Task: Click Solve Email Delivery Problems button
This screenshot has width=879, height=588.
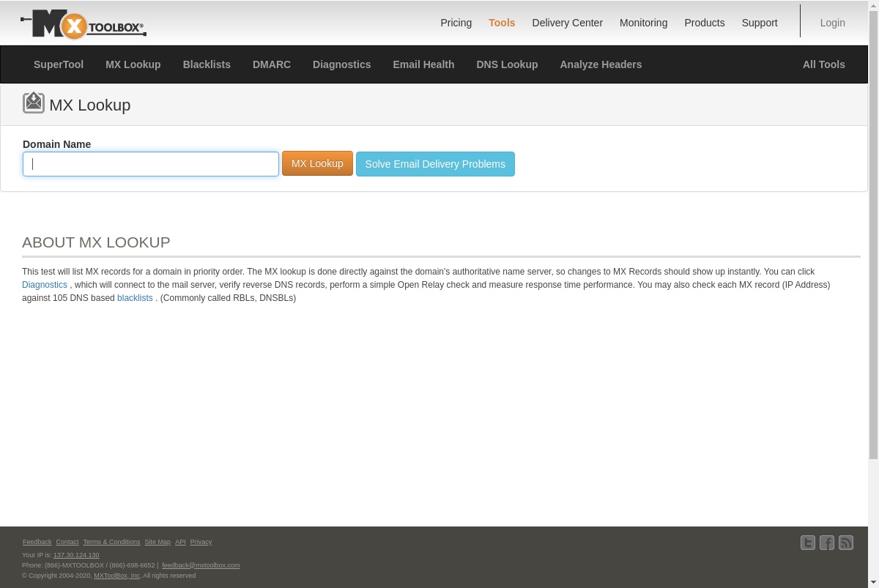Action: tap(435, 164)
